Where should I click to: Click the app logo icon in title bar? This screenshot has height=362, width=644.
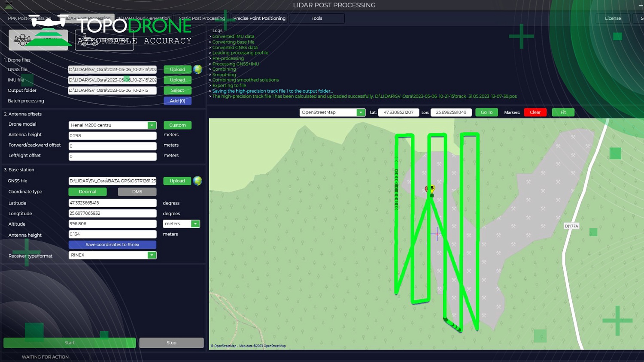pos(9,5)
